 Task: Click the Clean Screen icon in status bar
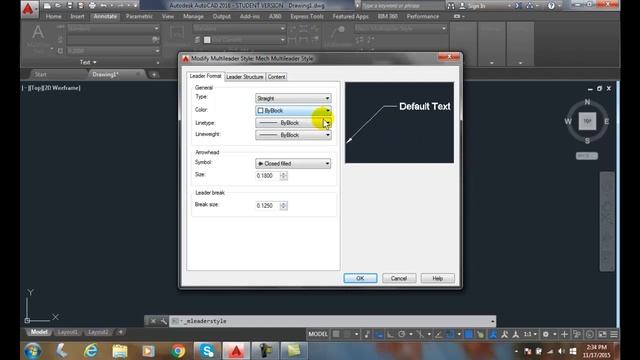pyautogui.click(x=602, y=334)
